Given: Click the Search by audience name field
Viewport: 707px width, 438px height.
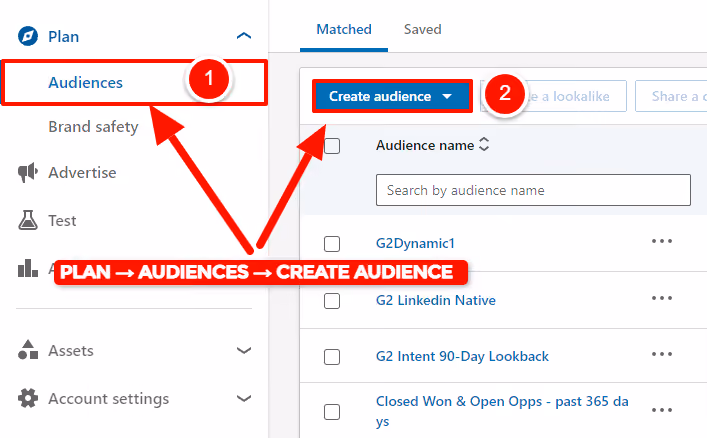Looking at the screenshot, I should pyautogui.click(x=533, y=190).
